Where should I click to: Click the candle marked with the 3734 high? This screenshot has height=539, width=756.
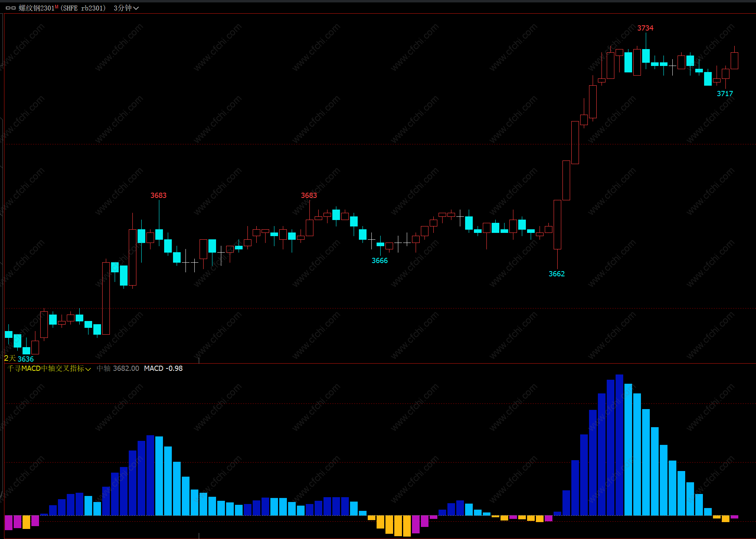pos(646,56)
